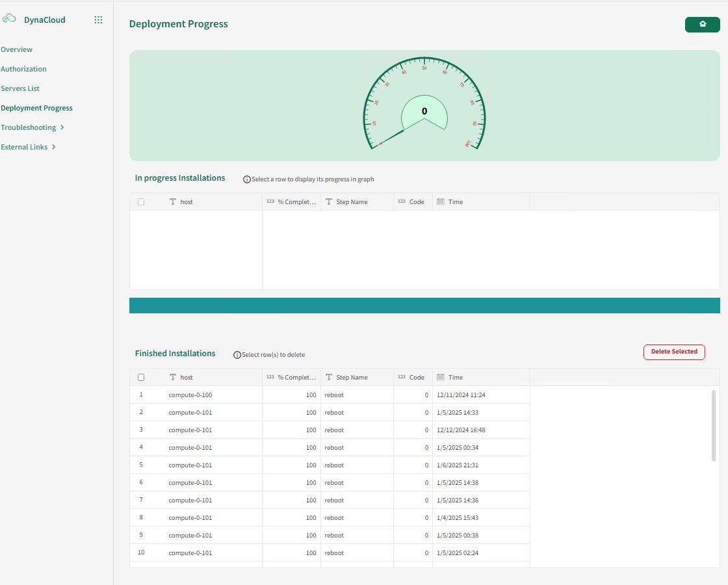The height and width of the screenshot is (585, 728).
Task: Toggle select-all checkbox in Finished Installations table
Action: 141,377
